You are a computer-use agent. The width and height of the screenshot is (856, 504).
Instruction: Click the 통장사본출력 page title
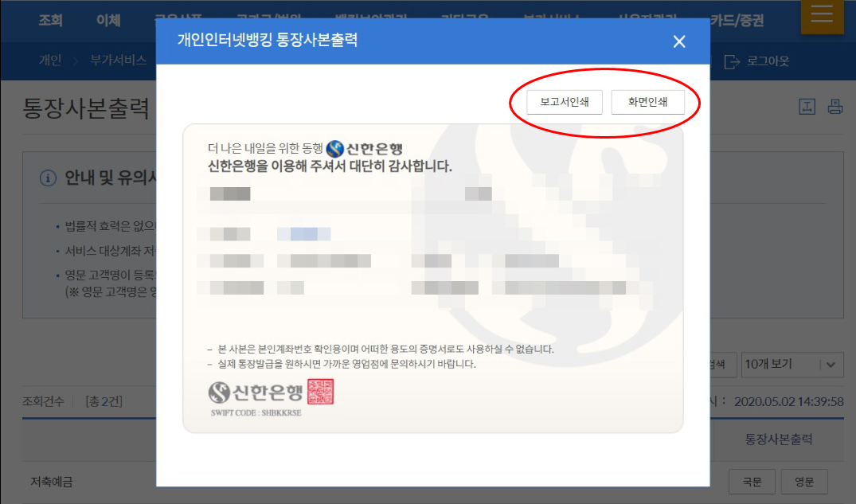click(x=86, y=108)
